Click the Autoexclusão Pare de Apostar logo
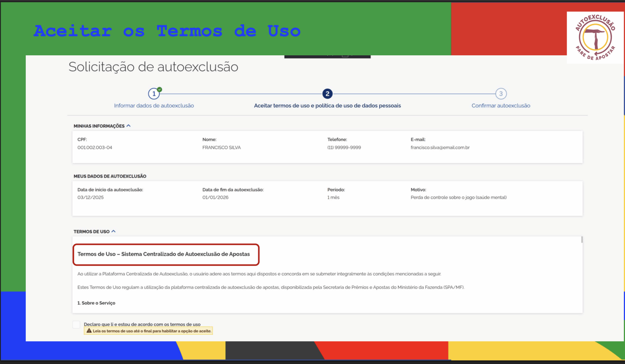Screen dimensions: 625x364 pos(595,37)
